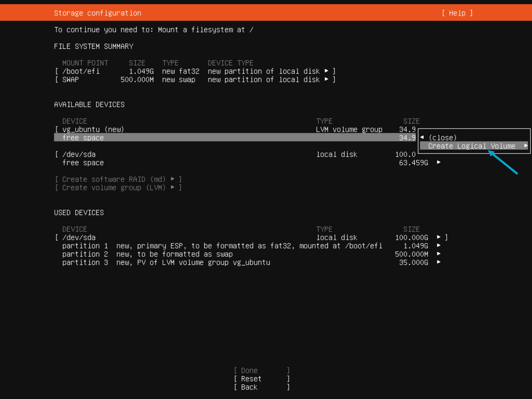Open the Help menu in header

pos(457,13)
